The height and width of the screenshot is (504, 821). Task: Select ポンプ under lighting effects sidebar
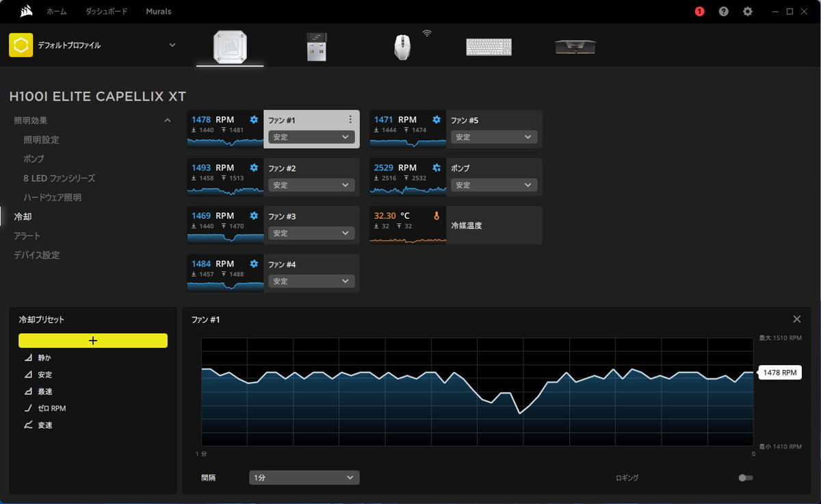(34, 159)
